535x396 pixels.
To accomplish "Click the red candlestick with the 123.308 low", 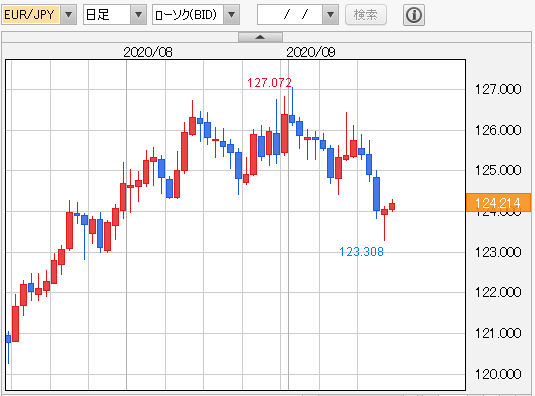I will (x=385, y=212).
